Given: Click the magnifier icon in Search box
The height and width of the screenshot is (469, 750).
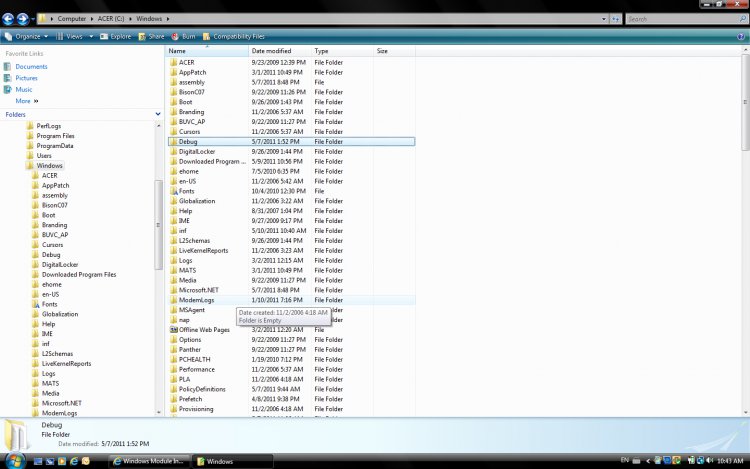Looking at the screenshot, I should point(743,19).
